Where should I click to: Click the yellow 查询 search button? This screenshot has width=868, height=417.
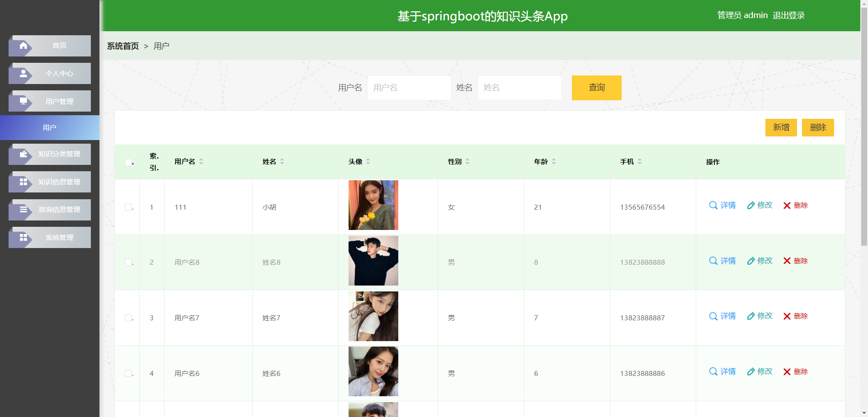[x=596, y=88]
